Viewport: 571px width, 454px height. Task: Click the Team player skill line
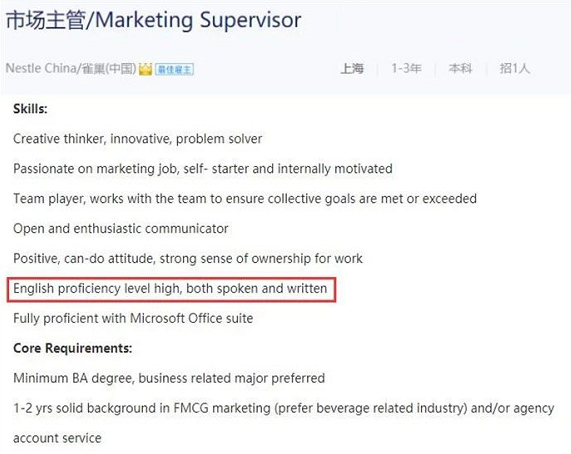pyautogui.click(x=245, y=199)
